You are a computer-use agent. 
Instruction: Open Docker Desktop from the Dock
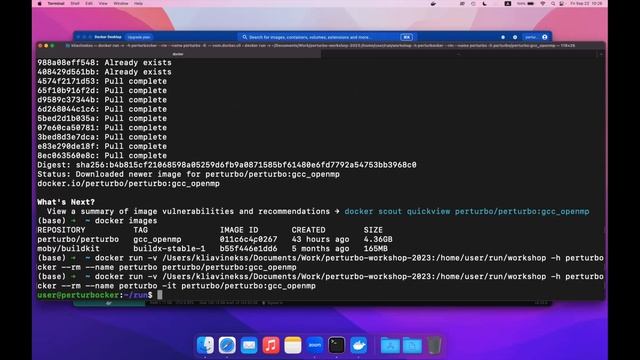point(359,345)
